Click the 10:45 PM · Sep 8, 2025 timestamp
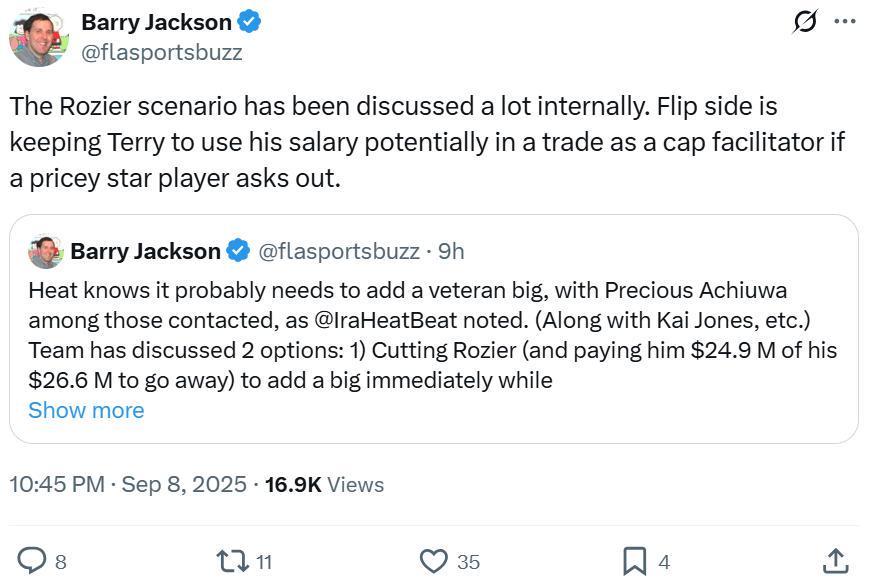 pyautogui.click(x=128, y=484)
